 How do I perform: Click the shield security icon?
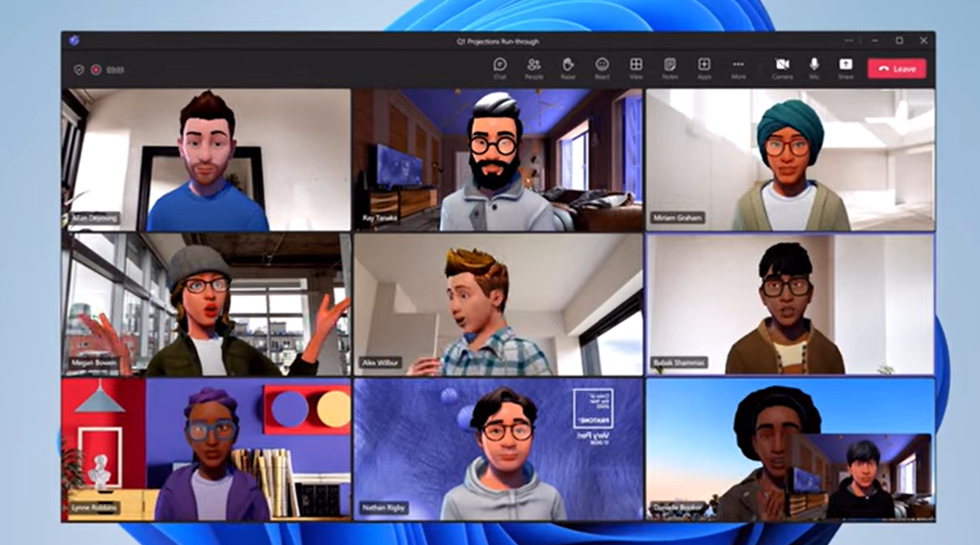(78, 70)
